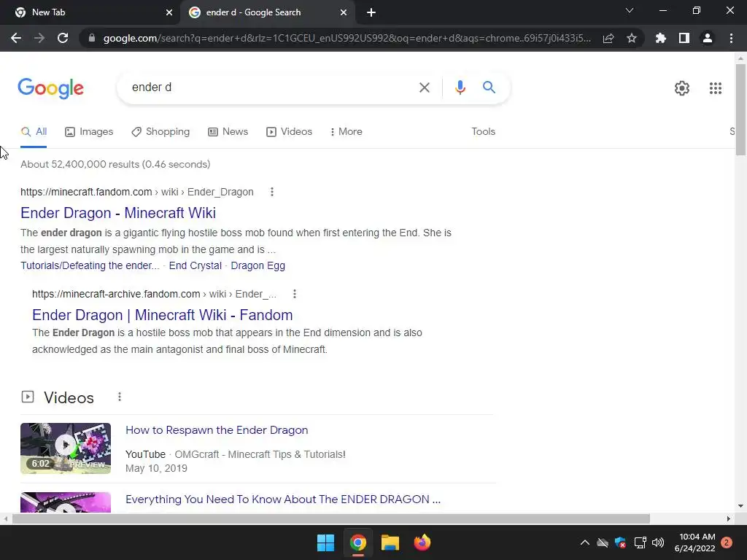Open the End Crystal sitelink
The height and width of the screenshot is (560, 747).
pyautogui.click(x=196, y=265)
